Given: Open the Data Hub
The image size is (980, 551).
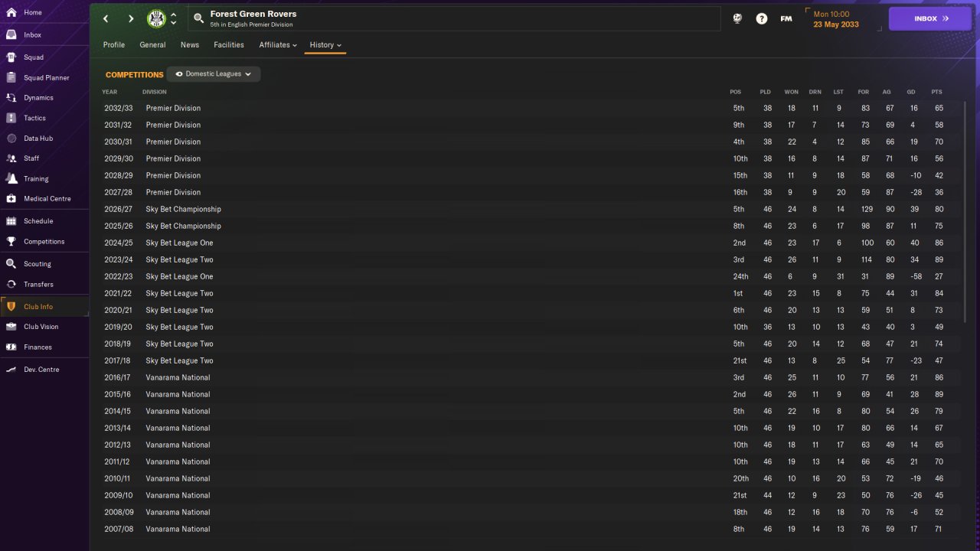Looking at the screenshot, I should click(44, 139).
